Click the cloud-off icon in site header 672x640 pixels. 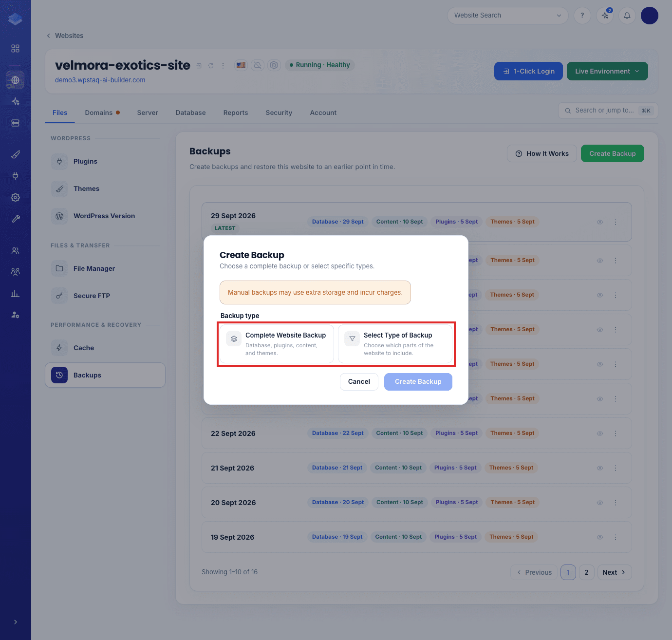pyautogui.click(x=258, y=65)
